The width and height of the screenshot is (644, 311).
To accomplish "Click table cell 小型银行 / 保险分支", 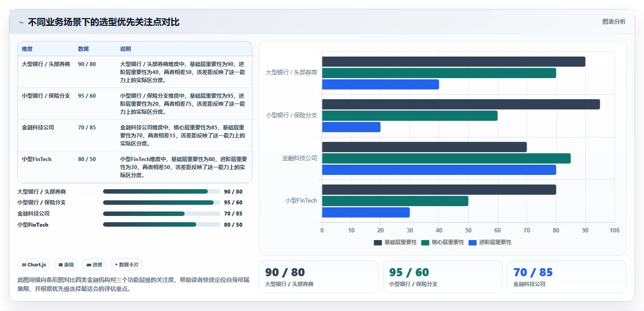I will 46,96.
